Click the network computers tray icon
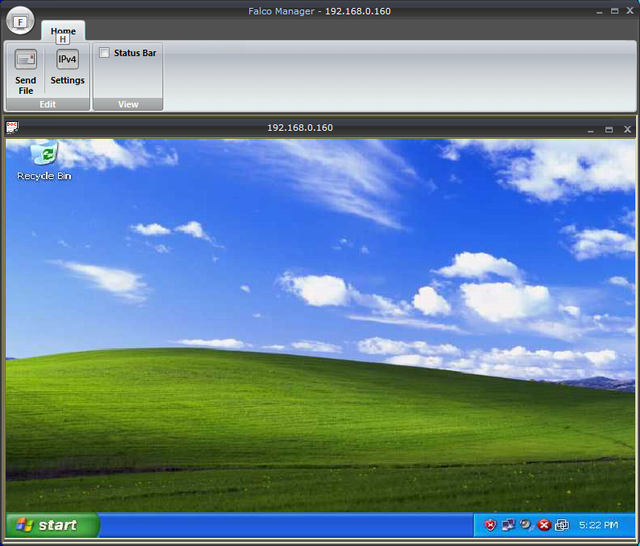This screenshot has width=640, height=546. pyautogui.click(x=508, y=525)
